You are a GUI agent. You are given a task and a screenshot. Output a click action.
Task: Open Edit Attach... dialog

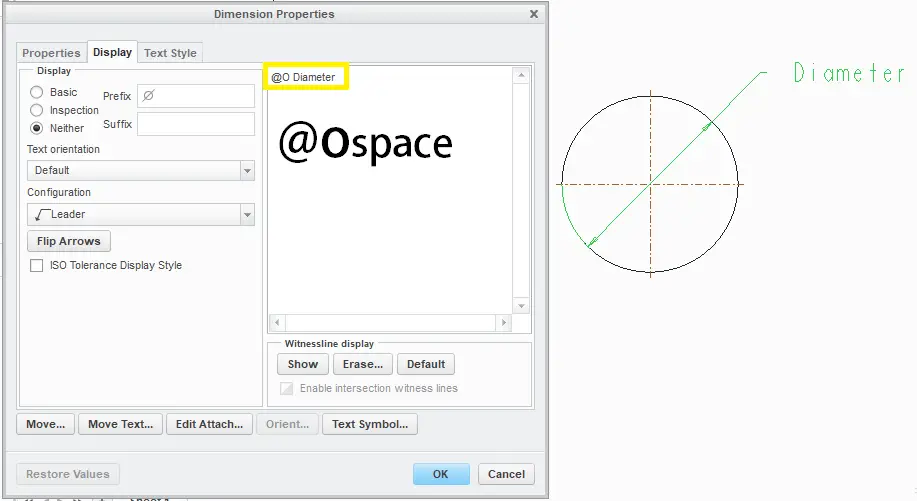tap(209, 424)
